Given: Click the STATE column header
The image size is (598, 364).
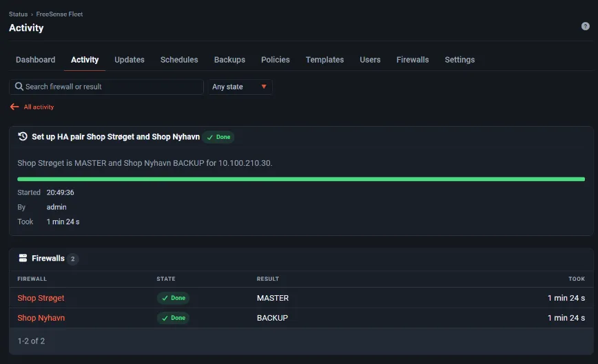Looking at the screenshot, I should click(x=166, y=279).
